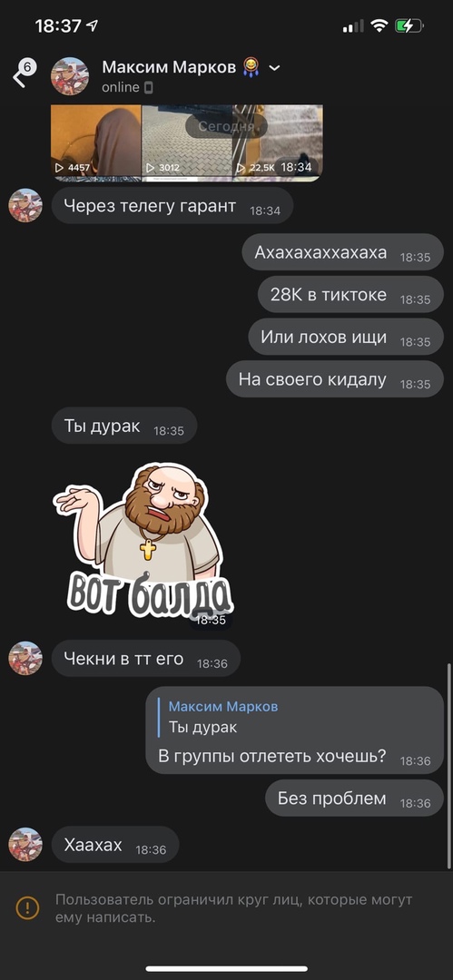Screen dimensions: 453x980
Task: Tap the avatar beside Хаахах message
Action: pos(25,845)
